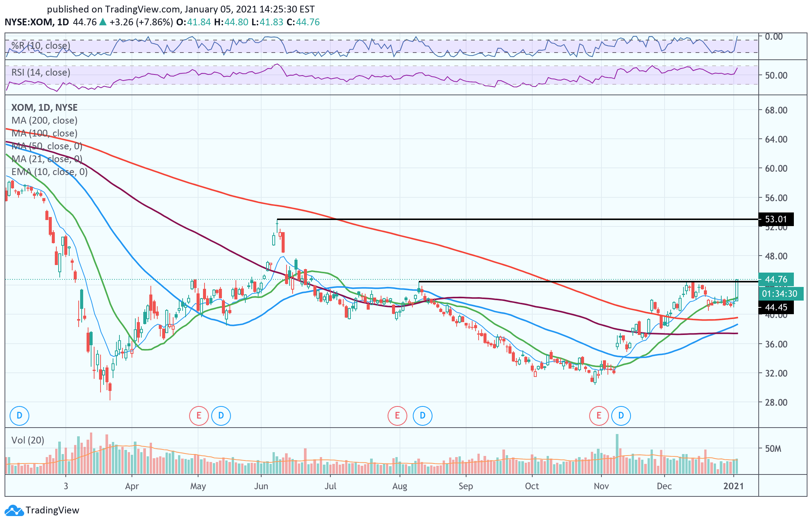The width and height of the screenshot is (812, 524).
Task: Select the dividend "D" marker below January
Action: [x=19, y=415]
